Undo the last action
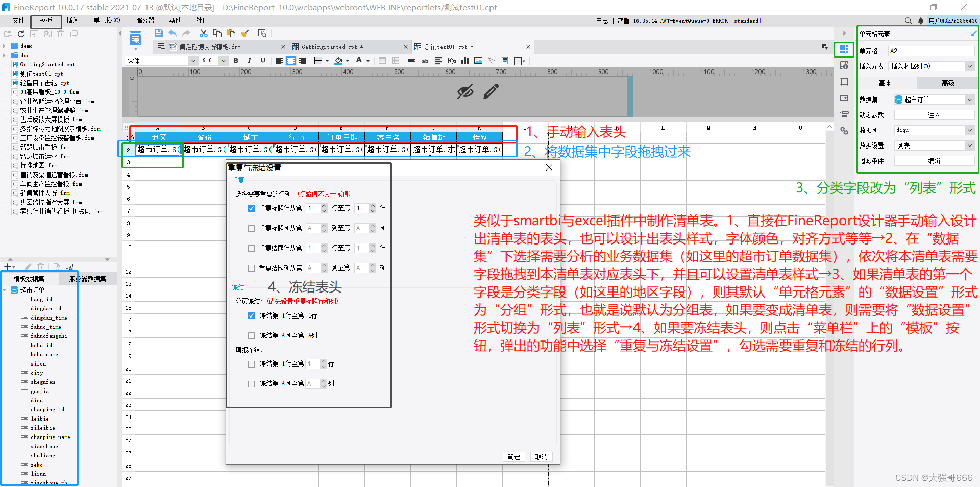Screen dimensions: 980x487 (x=173, y=33)
